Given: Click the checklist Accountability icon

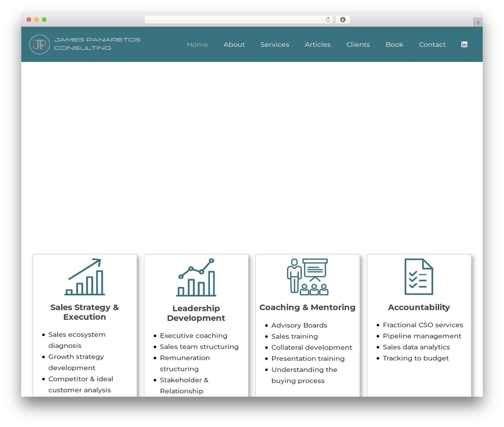Looking at the screenshot, I should pyautogui.click(x=419, y=277).
